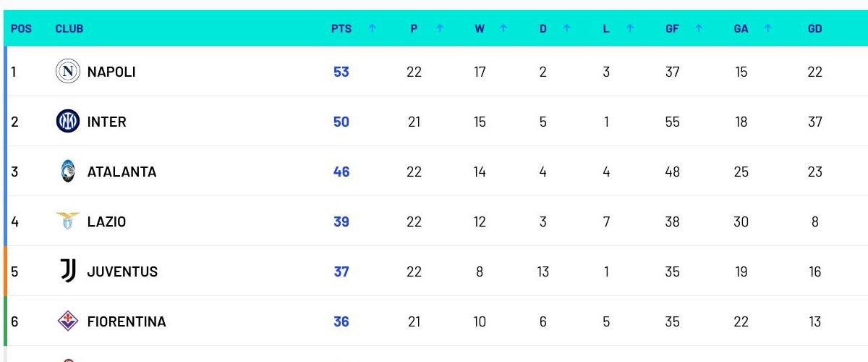This screenshot has width=868, height=362.
Task: Open the FIORENTINA club link
Action: 127,321
